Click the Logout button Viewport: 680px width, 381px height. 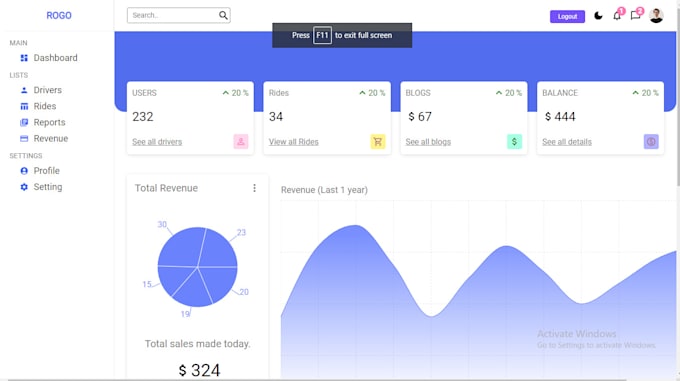click(x=567, y=16)
